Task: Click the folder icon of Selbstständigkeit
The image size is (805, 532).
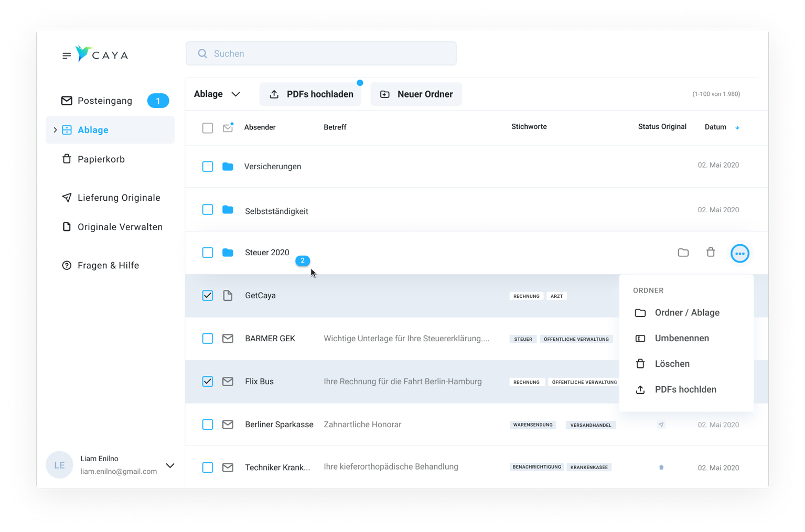Action: click(x=228, y=210)
